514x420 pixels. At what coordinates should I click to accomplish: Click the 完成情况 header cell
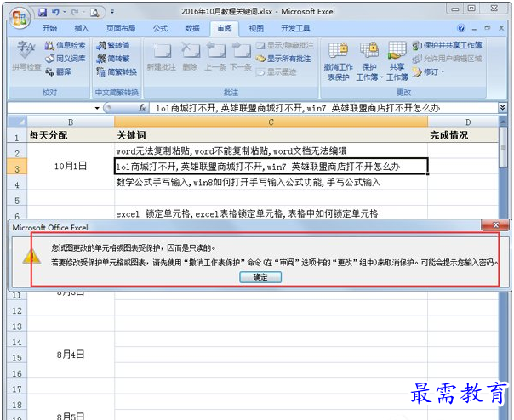463,135
